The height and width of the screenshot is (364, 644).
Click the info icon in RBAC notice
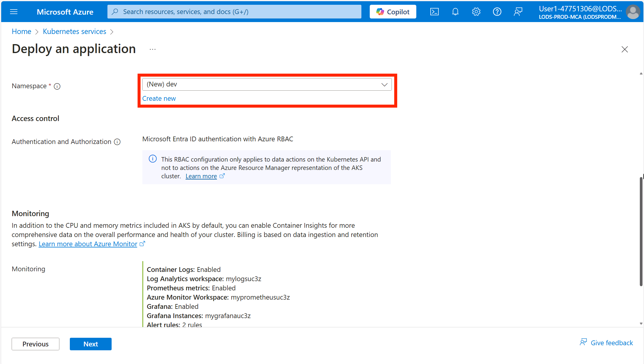tap(152, 159)
